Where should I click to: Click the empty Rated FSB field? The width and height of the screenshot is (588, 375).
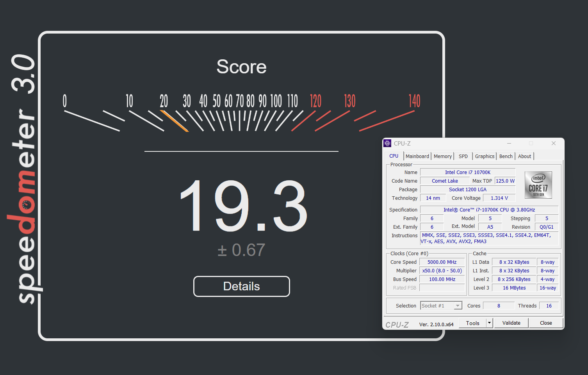[x=442, y=288]
